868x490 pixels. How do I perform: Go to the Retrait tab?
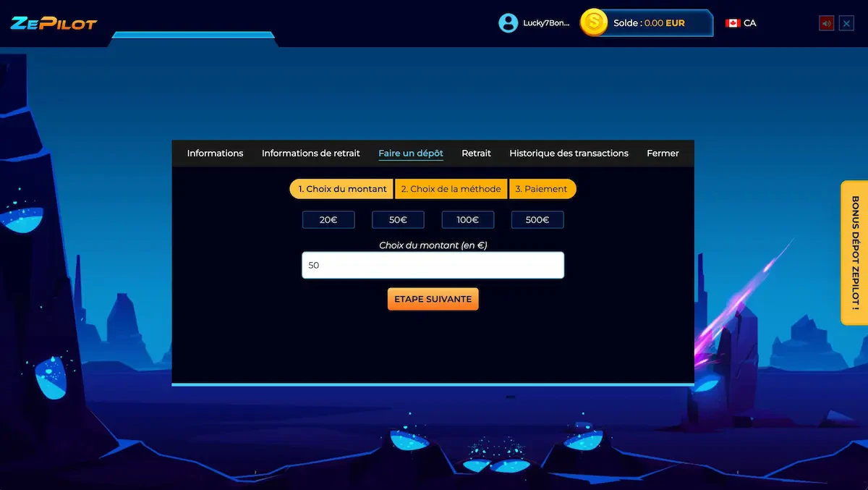476,153
